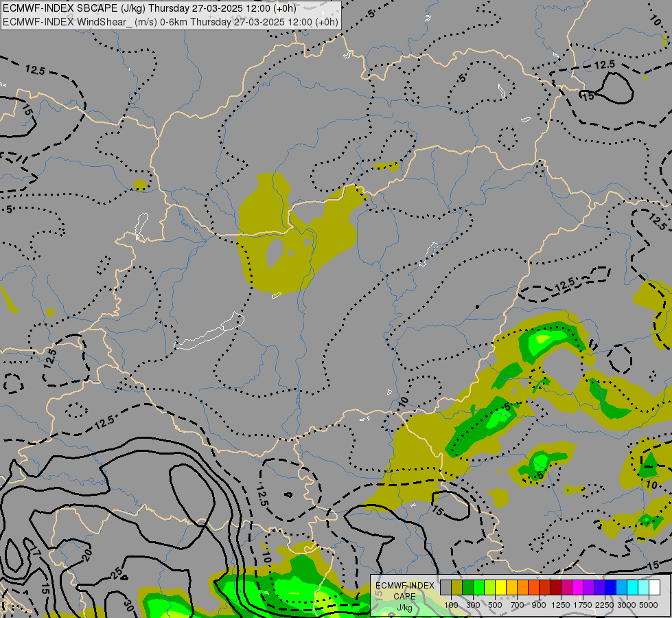
Task: Click the olive swatch in CAPE legend
Action: pos(456,587)
